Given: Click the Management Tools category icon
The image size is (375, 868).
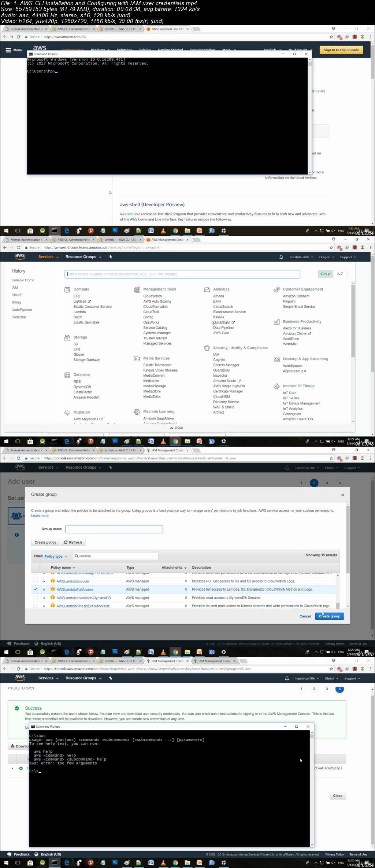Looking at the screenshot, I should click(137, 289).
